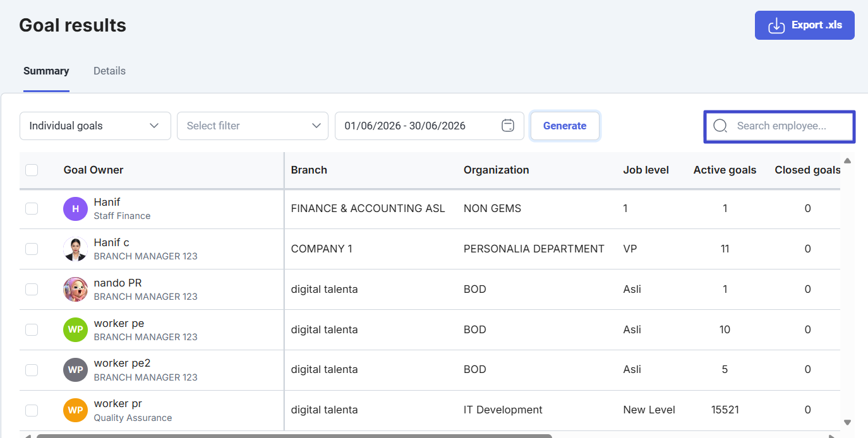This screenshot has width=868, height=438.
Task: Click the Generate button
Action: pos(565,126)
